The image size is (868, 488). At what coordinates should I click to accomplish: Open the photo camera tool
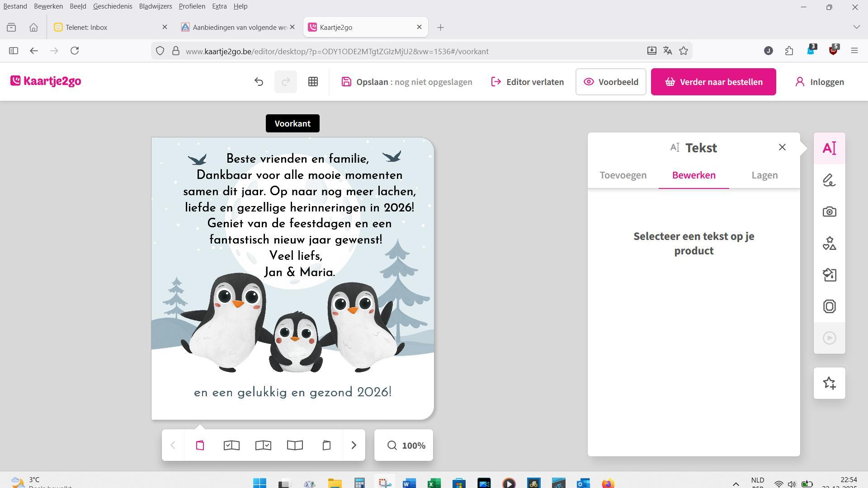click(829, 212)
